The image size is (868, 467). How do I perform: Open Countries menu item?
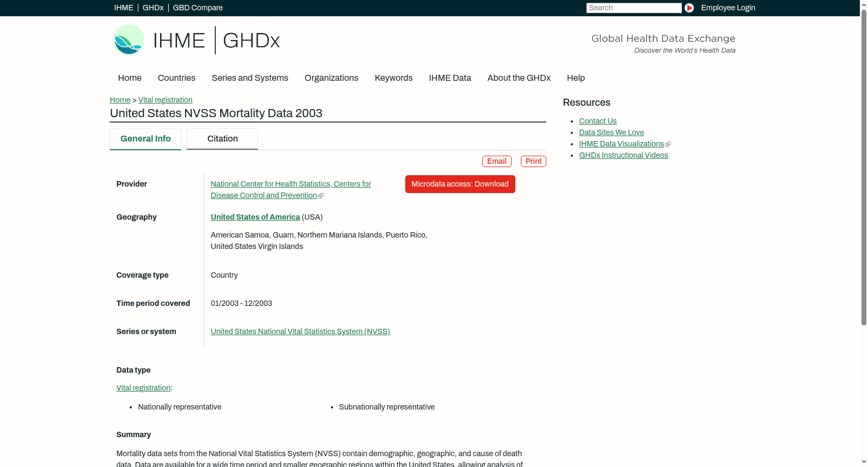177,78
